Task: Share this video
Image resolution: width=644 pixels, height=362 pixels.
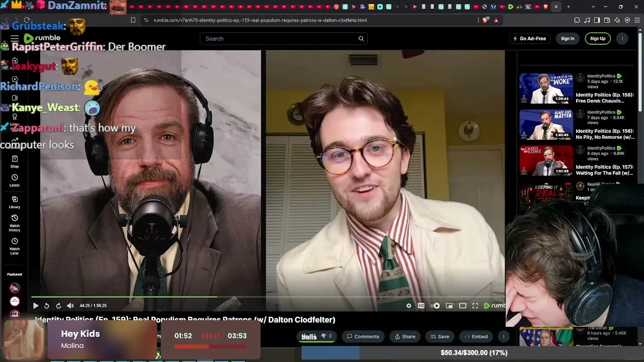Action: [405, 337]
